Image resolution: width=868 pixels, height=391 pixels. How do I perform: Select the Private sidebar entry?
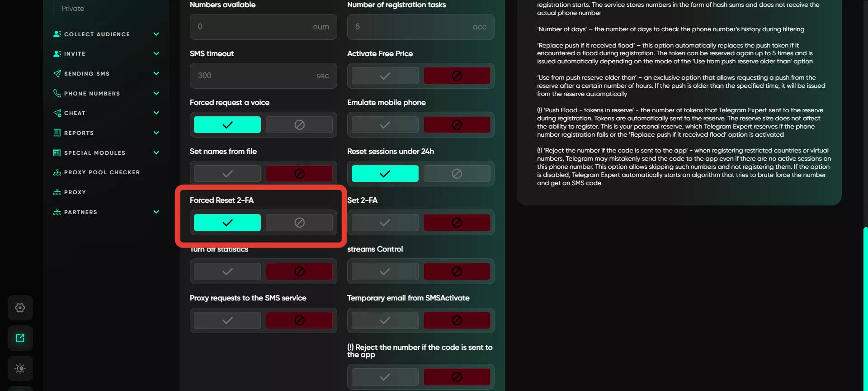(73, 9)
